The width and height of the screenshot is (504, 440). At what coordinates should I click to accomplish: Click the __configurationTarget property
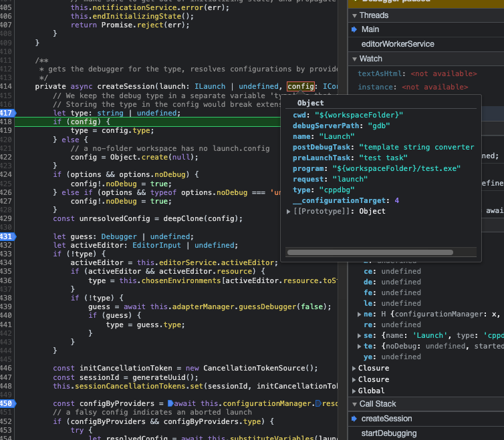coord(346,201)
